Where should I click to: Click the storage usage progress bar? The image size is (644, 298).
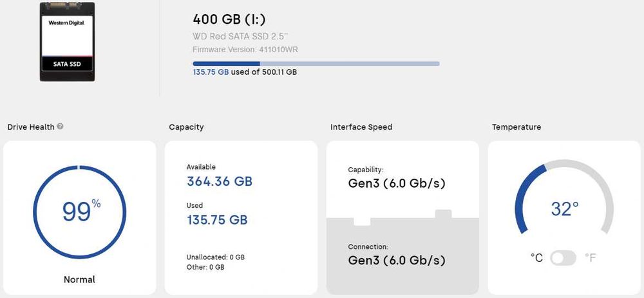[x=316, y=63]
